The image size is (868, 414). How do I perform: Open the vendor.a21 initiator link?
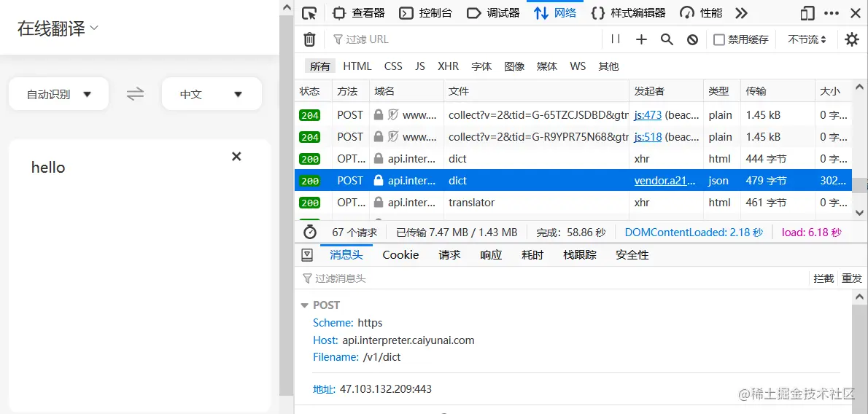(x=664, y=181)
